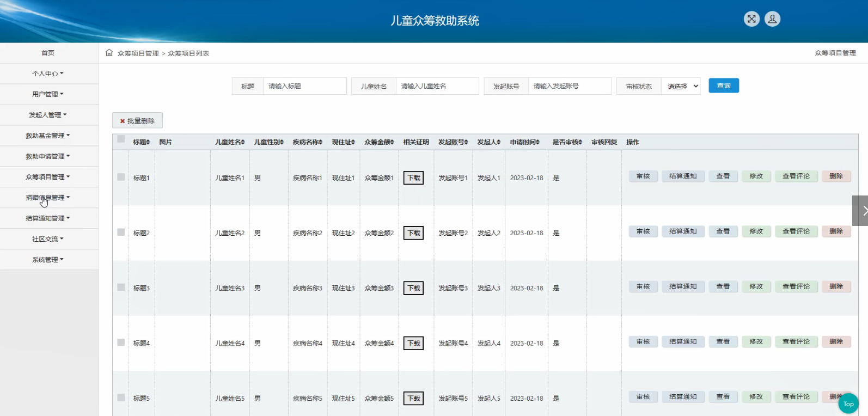Toggle the select-all checkbox in table header
Screen dimensions: 868x416
pos(121,139)
